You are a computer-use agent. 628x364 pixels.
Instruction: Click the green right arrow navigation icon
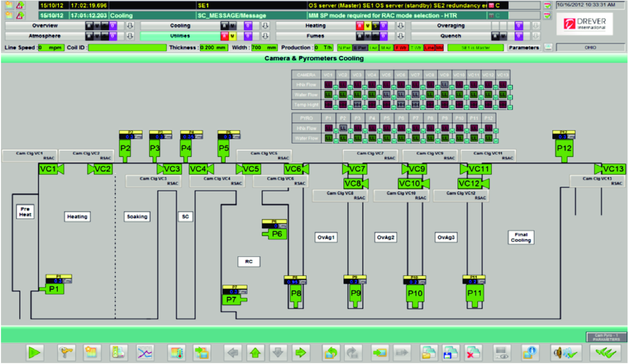click(x=301, y=353)
